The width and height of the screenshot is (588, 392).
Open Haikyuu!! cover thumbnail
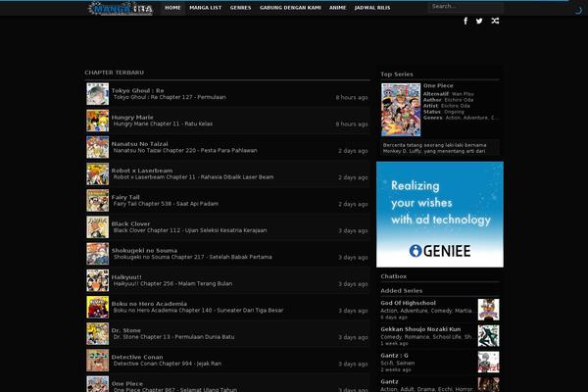click(x=97, y=280)
